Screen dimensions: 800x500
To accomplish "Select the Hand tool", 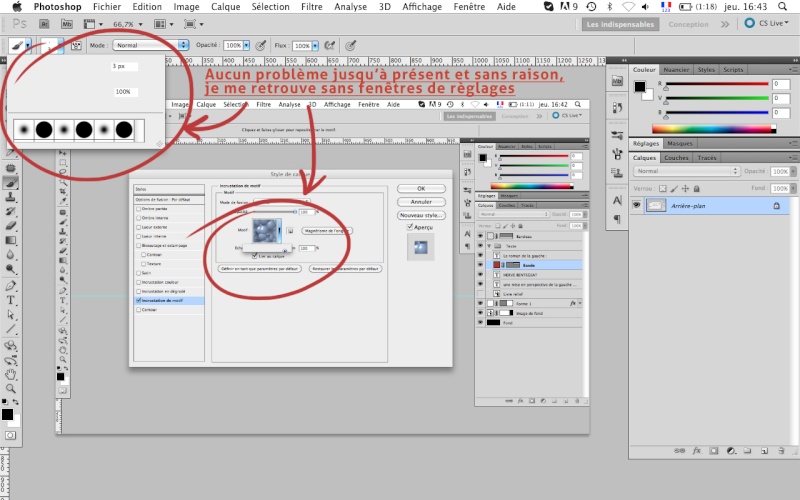I will point(11,374).
